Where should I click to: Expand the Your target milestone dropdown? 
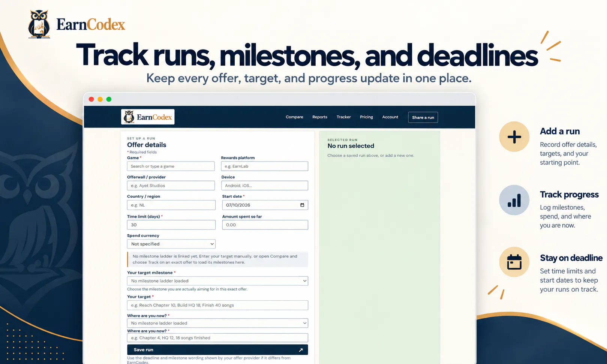click(x=217, y=281)
